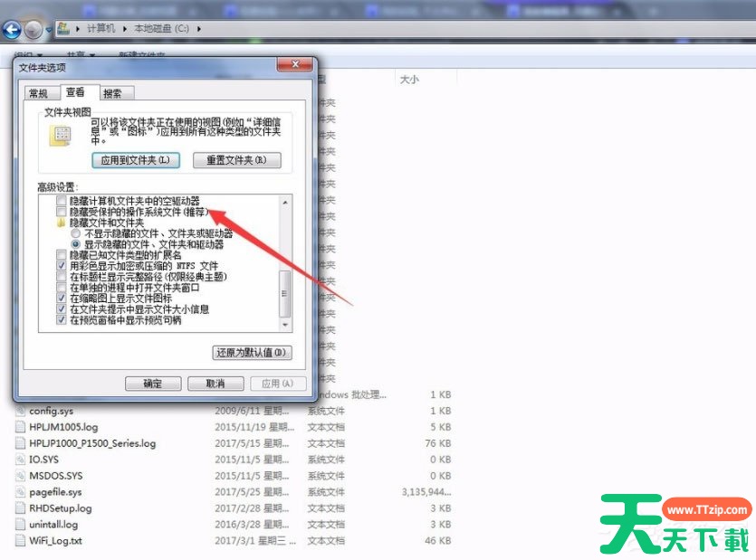Toggle 在单独的进程中打开文件夹窗口 checkbox

[x=62, y=288]
